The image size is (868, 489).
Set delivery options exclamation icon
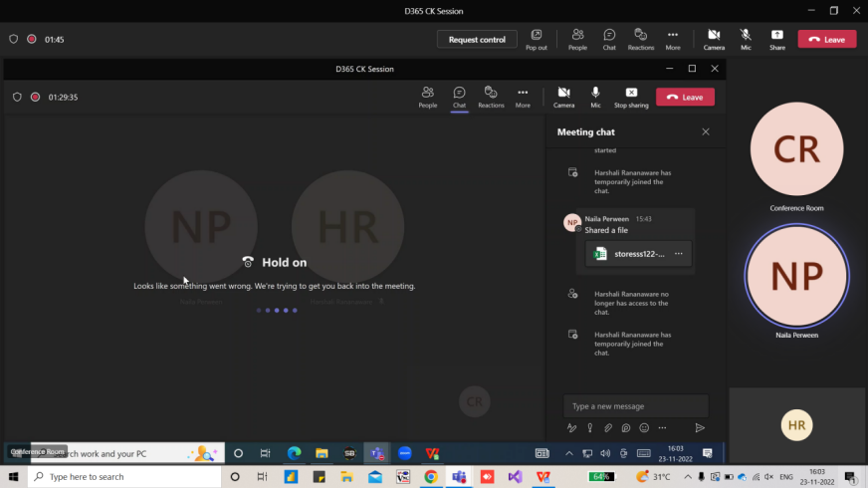click(590, 427)
